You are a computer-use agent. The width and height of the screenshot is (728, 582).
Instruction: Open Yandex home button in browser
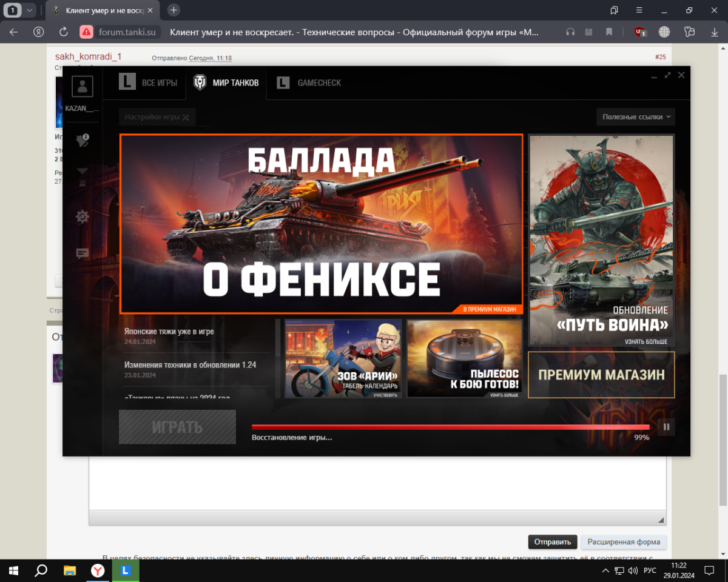(x=38, y=32)
